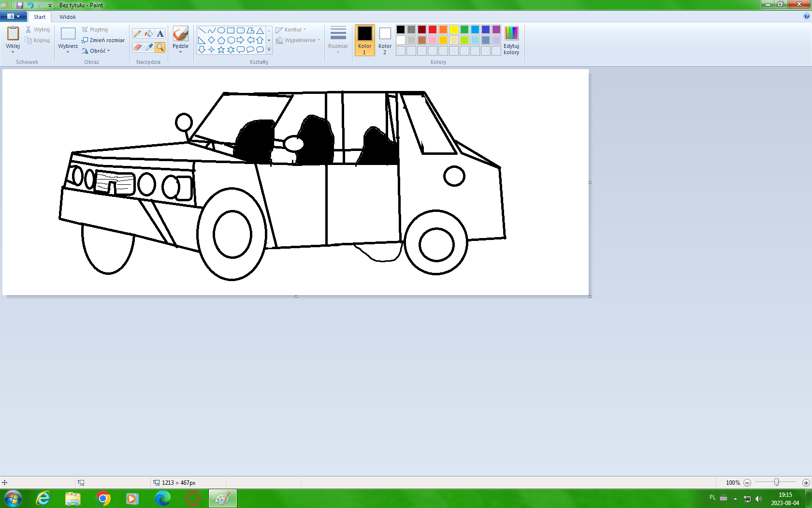Select the Color picker eyedropper tool
This screenshot has height=508, width=812.
[149, 47]
